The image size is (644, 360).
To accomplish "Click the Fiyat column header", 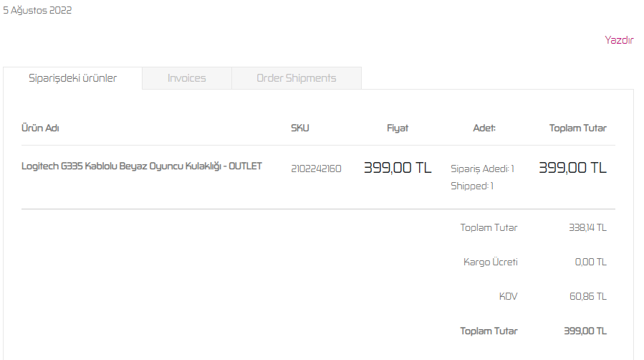I will [x=398, y=128].
